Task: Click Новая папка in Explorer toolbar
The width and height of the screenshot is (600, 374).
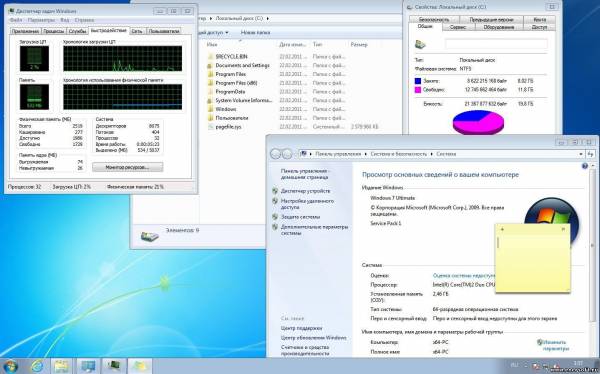Action: [x=255, y=33]
